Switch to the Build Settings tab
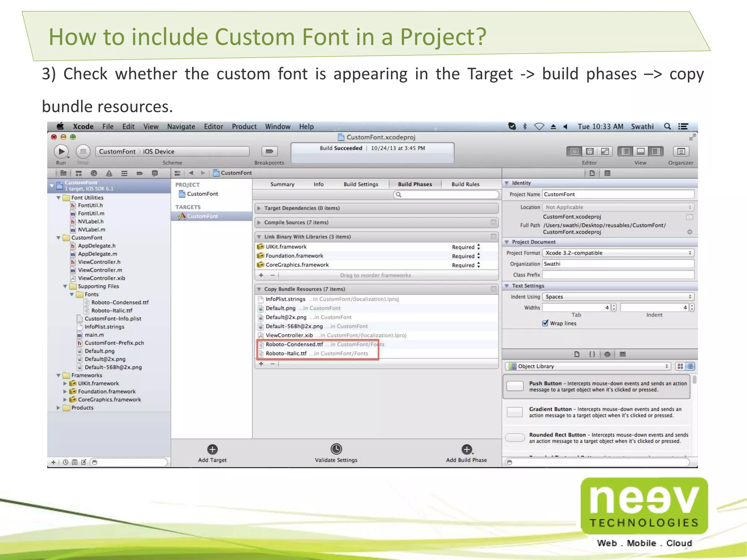 pyautogui.click(x=360, y=184)
